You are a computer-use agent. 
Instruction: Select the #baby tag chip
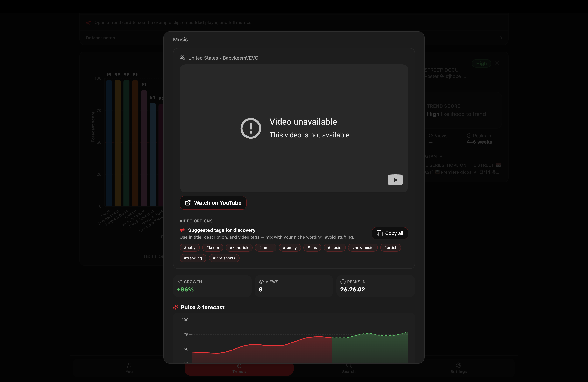pyautogui.click(x=190, y=248)
